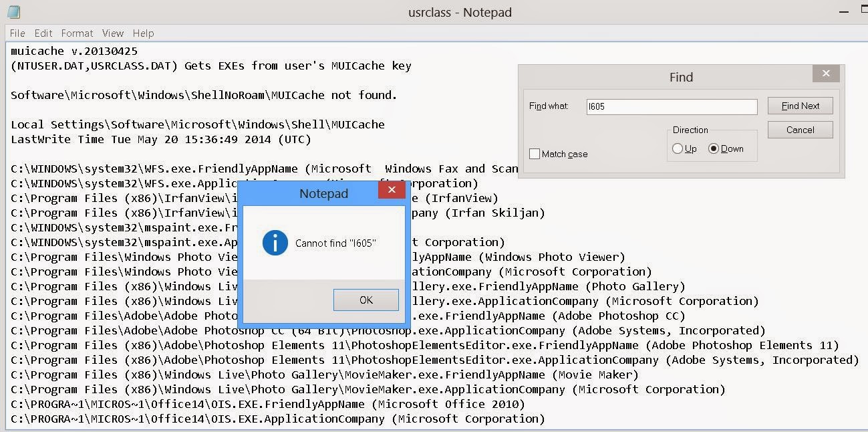
Task: Click the 'muicache v.20130425' line
Action: (x=74, y=51)
